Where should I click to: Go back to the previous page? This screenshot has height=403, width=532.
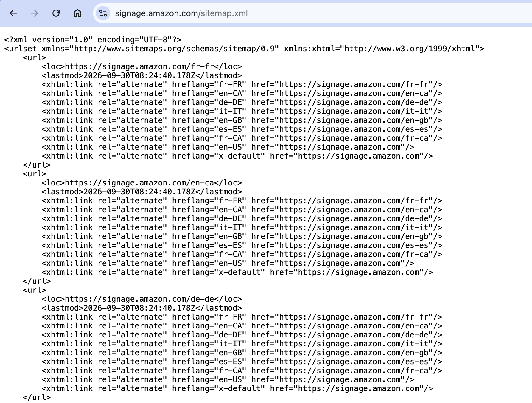(x=13, y=13)
